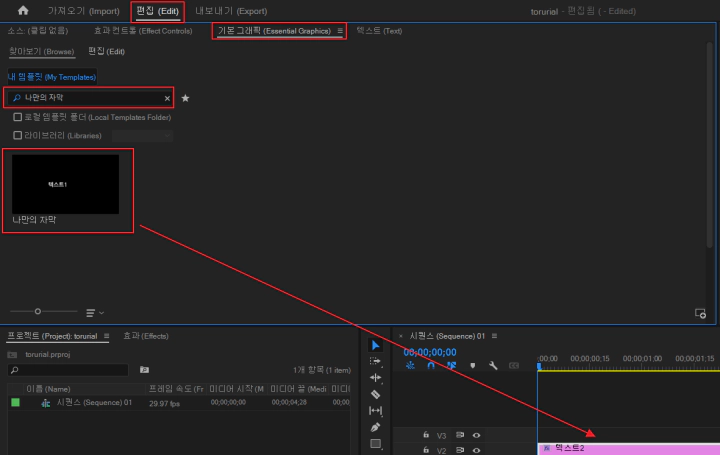Screen dimensions: 720x455
Task: Clear the template search with the X
Action: tap(167, 98)
